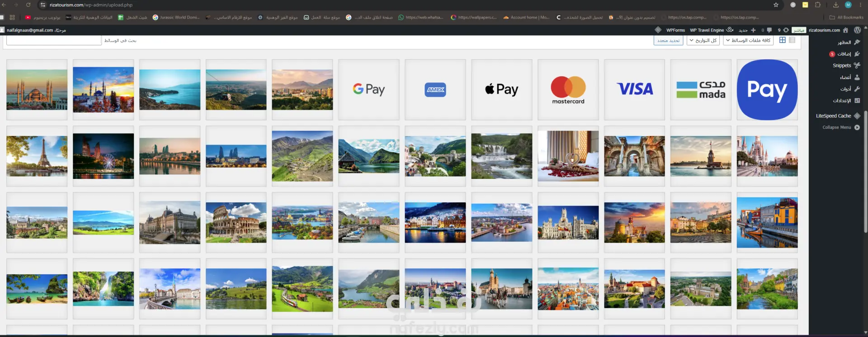Open the يوتيوب بريميوم YouTube bookmark

(43, 18)
